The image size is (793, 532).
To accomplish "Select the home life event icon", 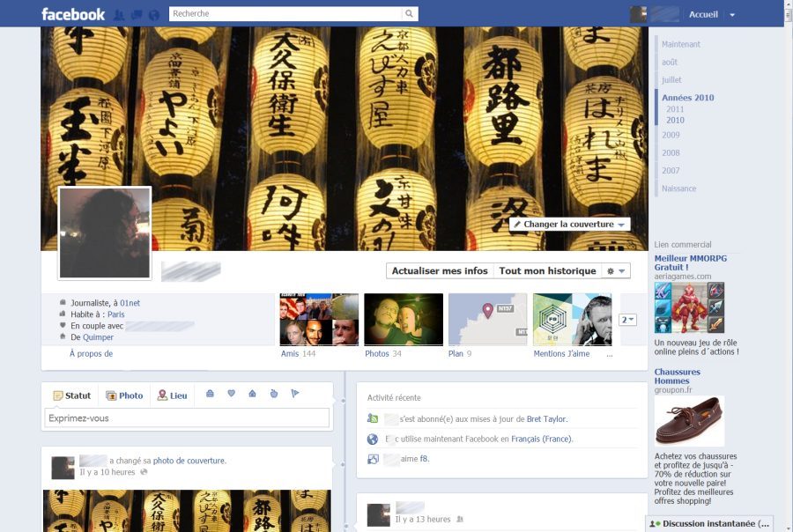I will click(x=252, y=395).
